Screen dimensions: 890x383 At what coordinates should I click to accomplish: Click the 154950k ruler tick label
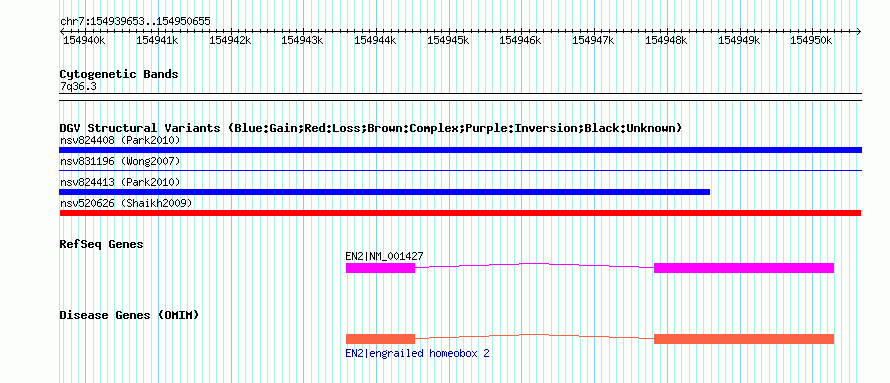(811, 40)
